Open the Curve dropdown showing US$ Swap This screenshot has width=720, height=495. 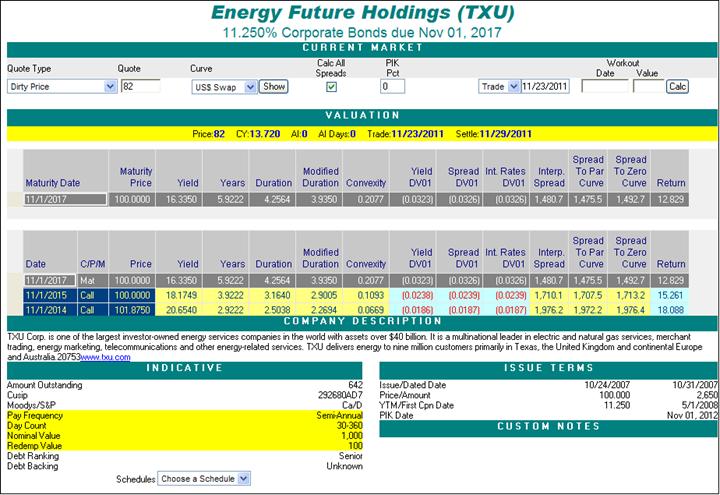pos(224,87)
